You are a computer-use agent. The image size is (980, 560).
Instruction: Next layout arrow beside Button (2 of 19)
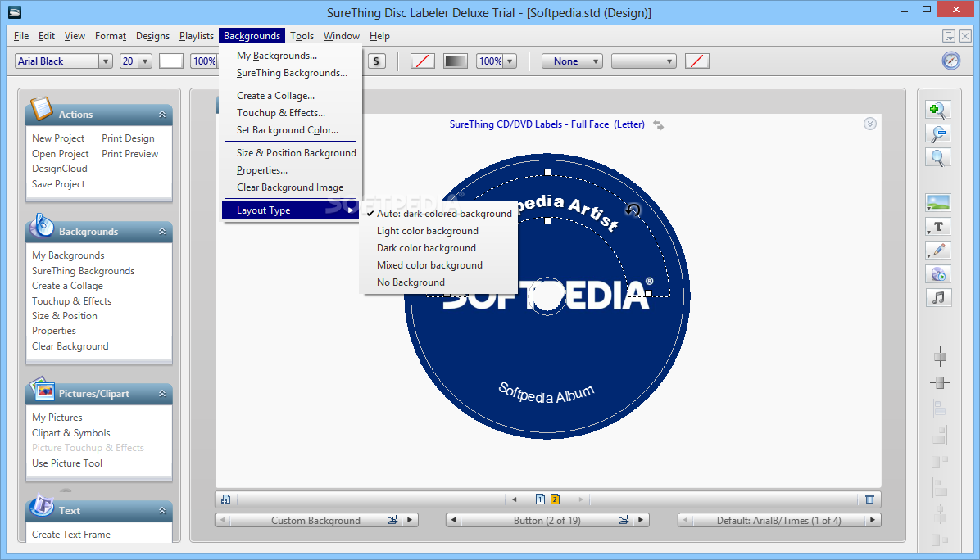pos(641,520)
